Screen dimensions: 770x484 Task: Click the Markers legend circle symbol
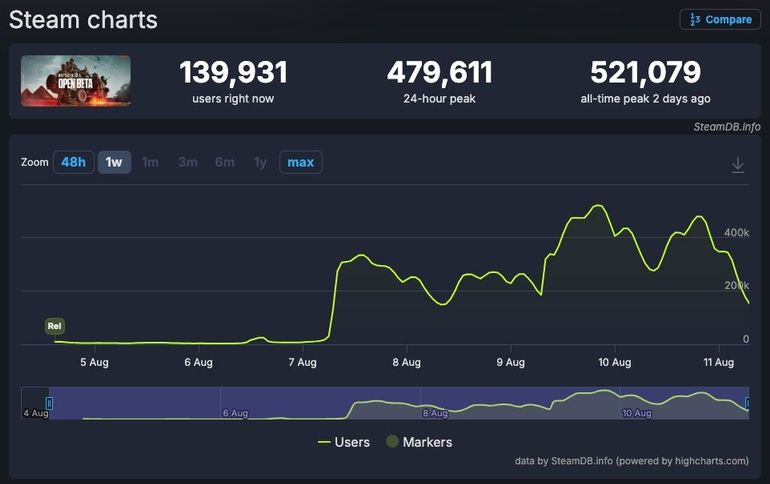click(x=392, y=442)
